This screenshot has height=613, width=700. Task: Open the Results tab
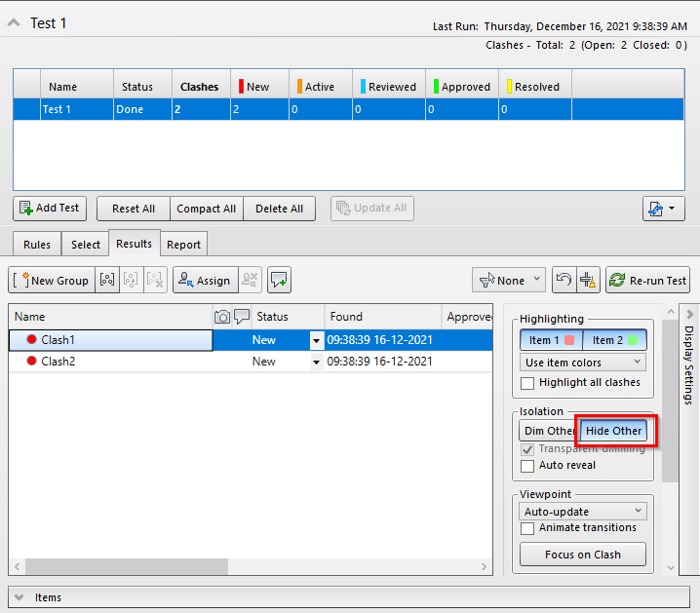tap(134, 244)
